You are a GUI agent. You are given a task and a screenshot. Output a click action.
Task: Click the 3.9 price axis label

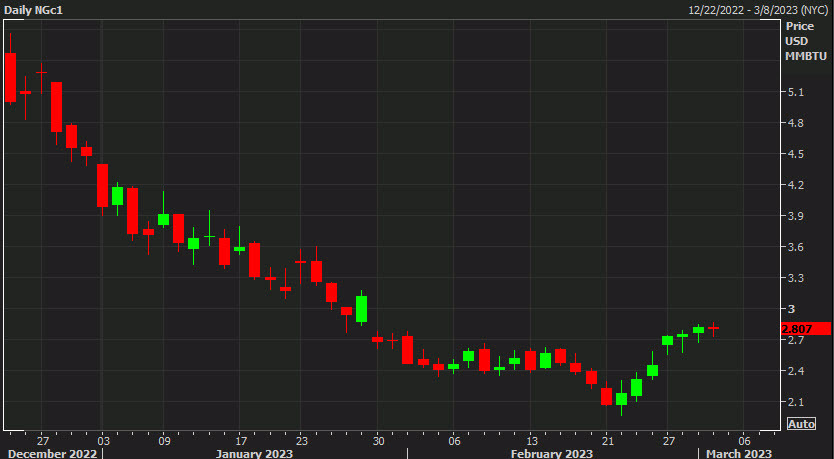pyautogui.click(x=796, y=216)
